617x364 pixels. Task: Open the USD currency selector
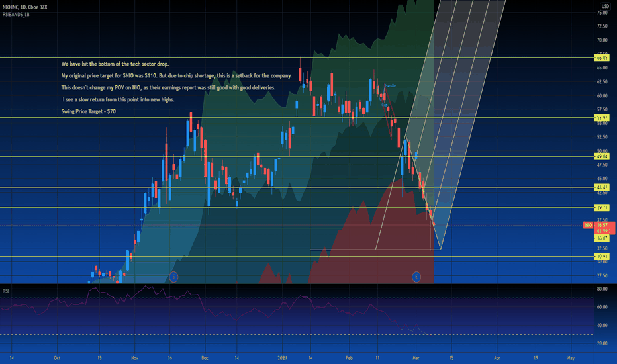(605, 6)
